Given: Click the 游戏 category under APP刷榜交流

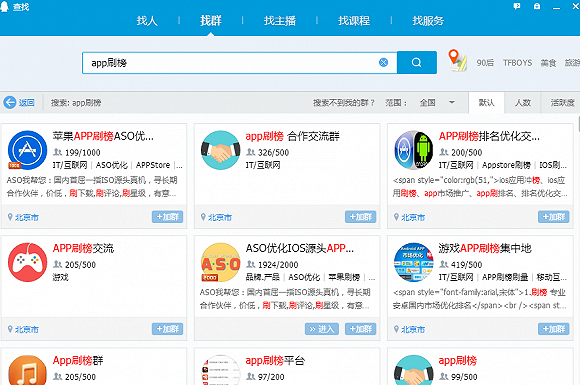Looking at the screenshot, I should [x=60, y=277].
